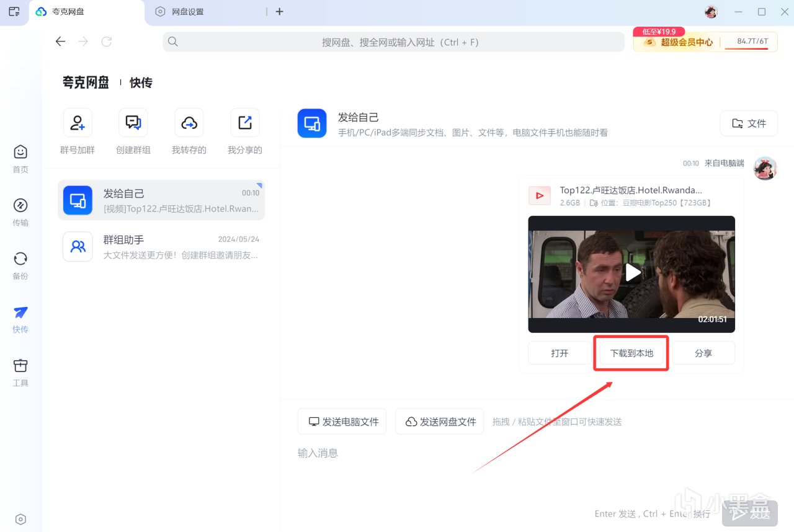The height and width of the screenshot is (532, 794).
Task: Click 发送电脑文件 button
Action: 342,422
